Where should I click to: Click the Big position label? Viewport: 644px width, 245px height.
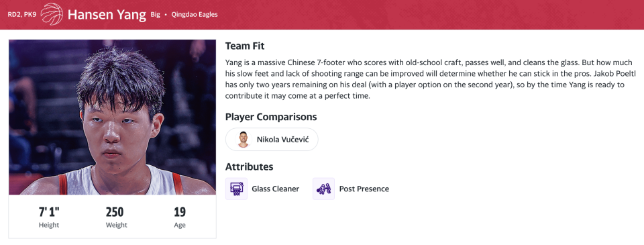pos(155,15)
